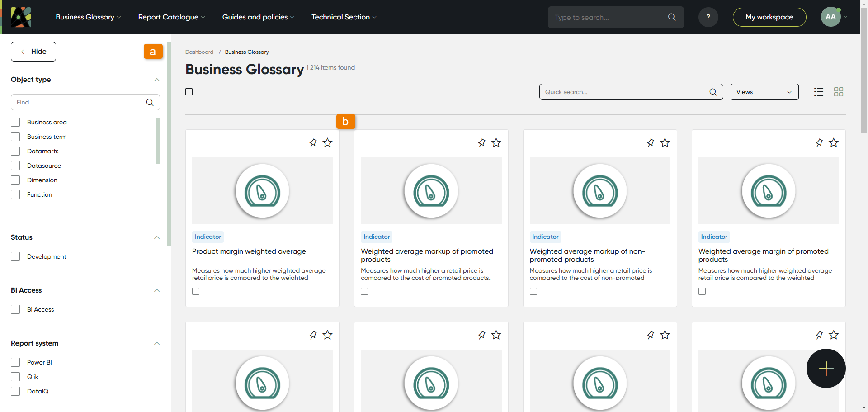Open the Technical Section menu
The height and width of the screenshot is (412, 868).
click(x=344, y=17)
